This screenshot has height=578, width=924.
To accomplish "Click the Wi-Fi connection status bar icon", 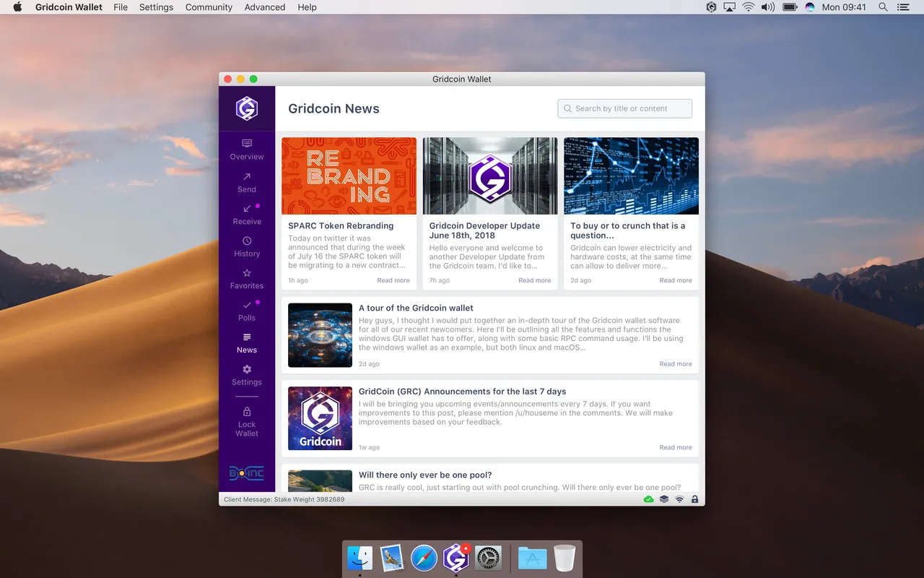I will (679, 499).
